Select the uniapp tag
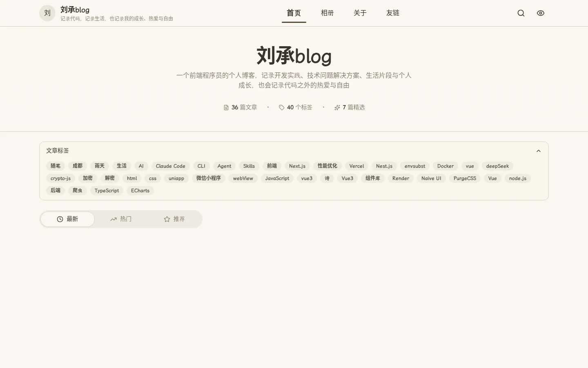Viewport: 588px width, 368px height. pyautogui.click(x=176, y=178)
